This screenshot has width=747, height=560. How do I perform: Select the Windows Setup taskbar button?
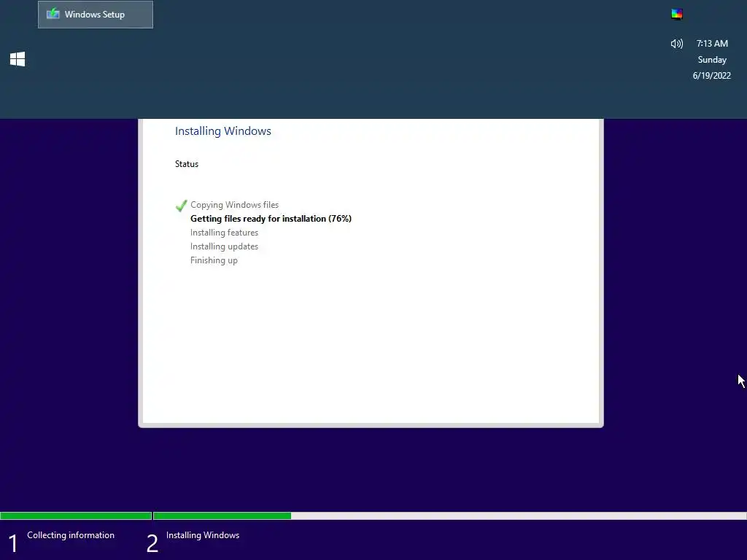click(96, 15)
